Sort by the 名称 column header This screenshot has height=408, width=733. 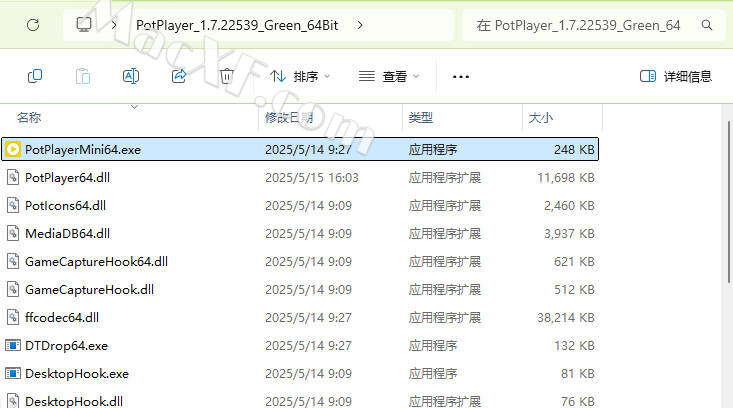pos(29,117)
